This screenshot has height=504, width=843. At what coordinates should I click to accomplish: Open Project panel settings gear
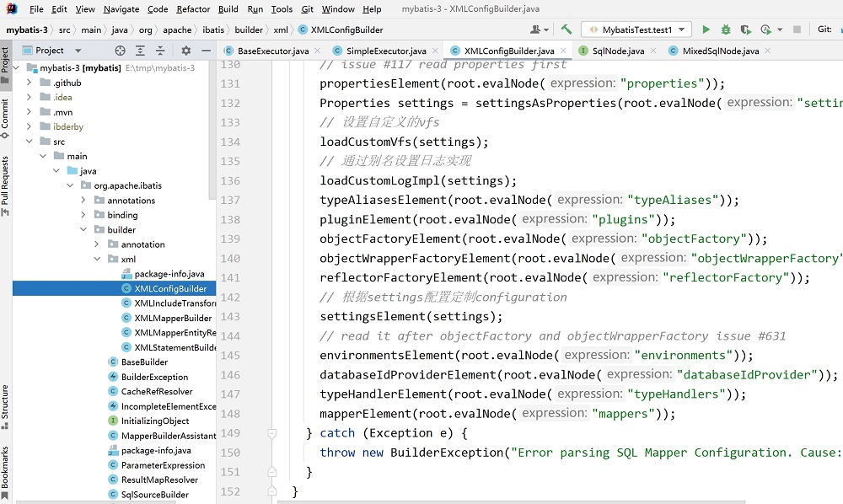coord(186,51)
